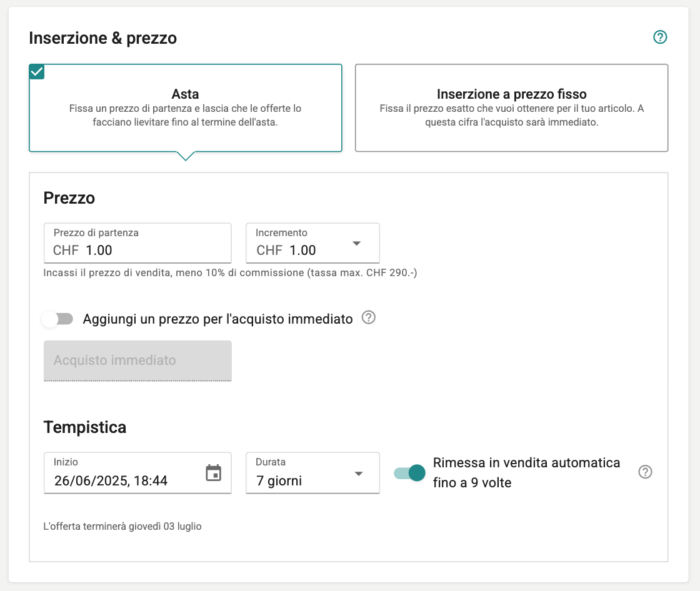Expand the Durata 7 giorni dropdown
Viewport: 700px width, 591px height.
[312, 473]
